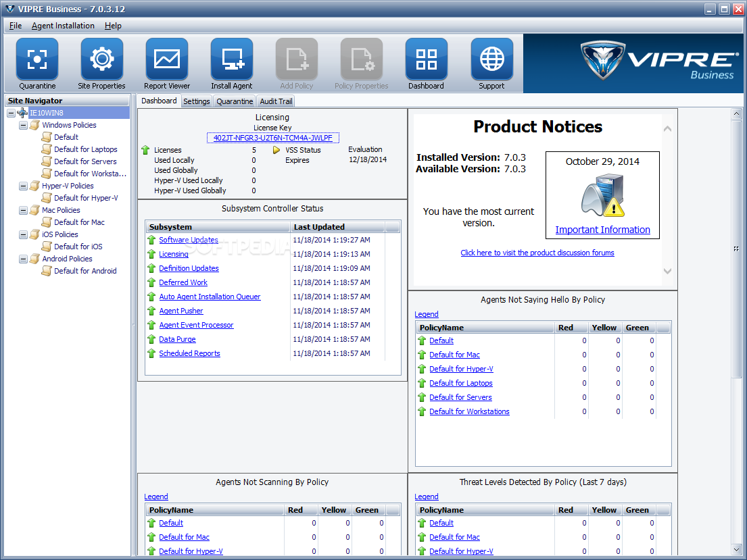Open the Agent Installation menu
Image resolution: width=747 pixels, height=560 pixels.
(63, 26)
